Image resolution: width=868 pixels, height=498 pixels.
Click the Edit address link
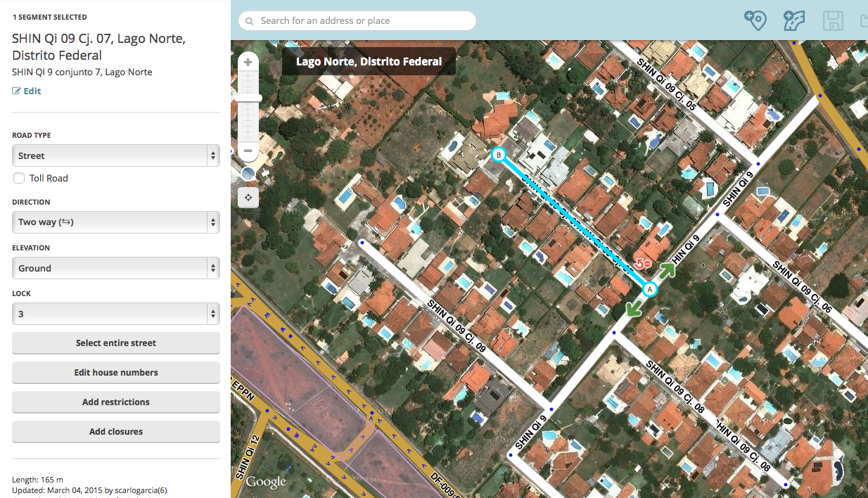point(27,91)
